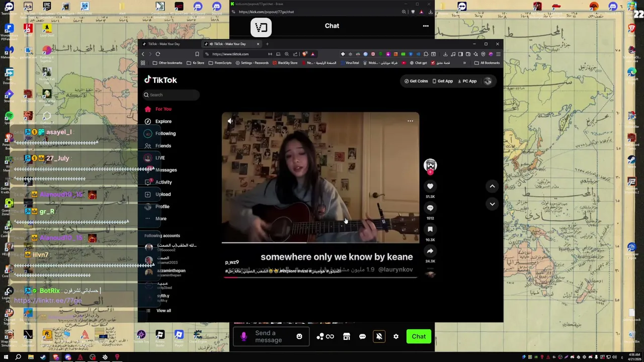Mute the video using the speaker icon
The height and width of the screenshot is (362, 644).
(x=230, y=121)
